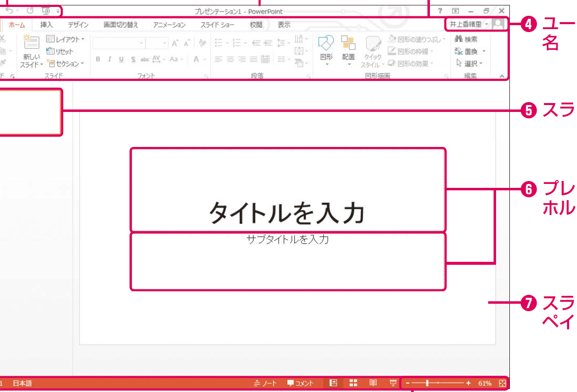
Task: Collapse the ribbon with the arrow
Action: point(502,76)
